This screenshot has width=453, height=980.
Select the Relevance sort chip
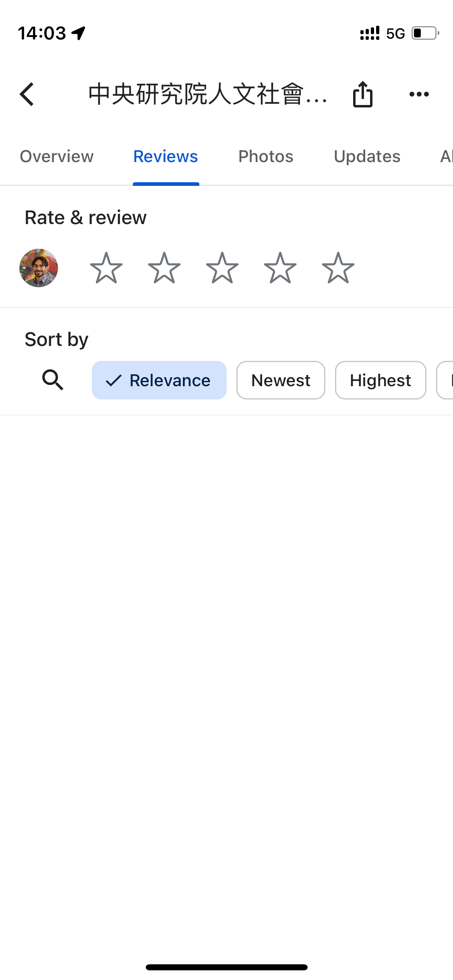pos(159,380)
